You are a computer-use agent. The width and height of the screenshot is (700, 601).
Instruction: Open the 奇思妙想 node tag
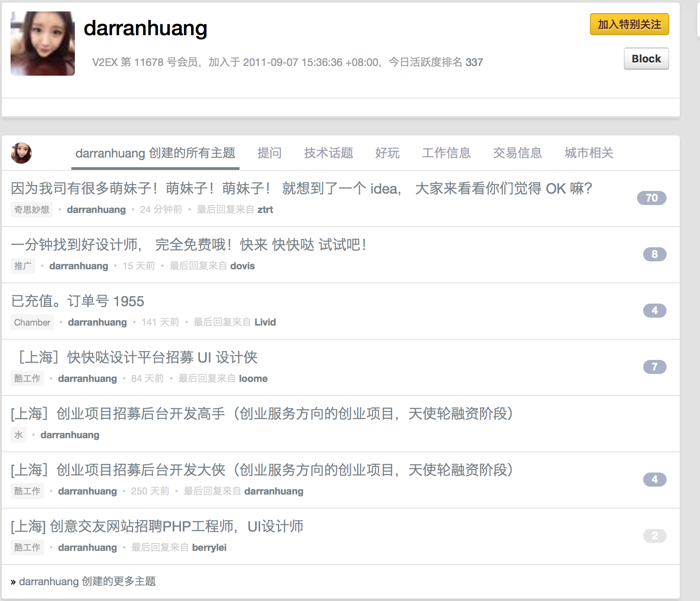pos(32,209)
